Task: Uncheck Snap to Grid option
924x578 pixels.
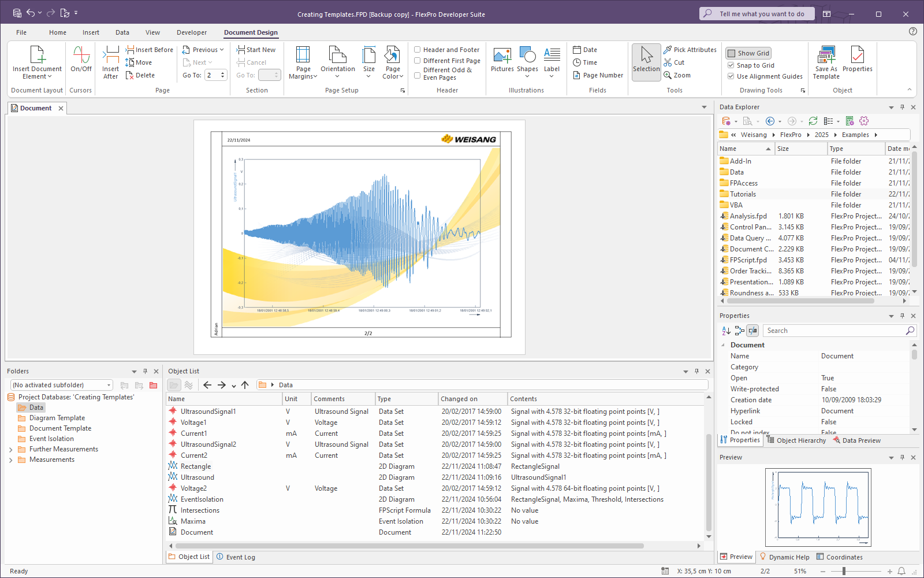Action: 731,65
